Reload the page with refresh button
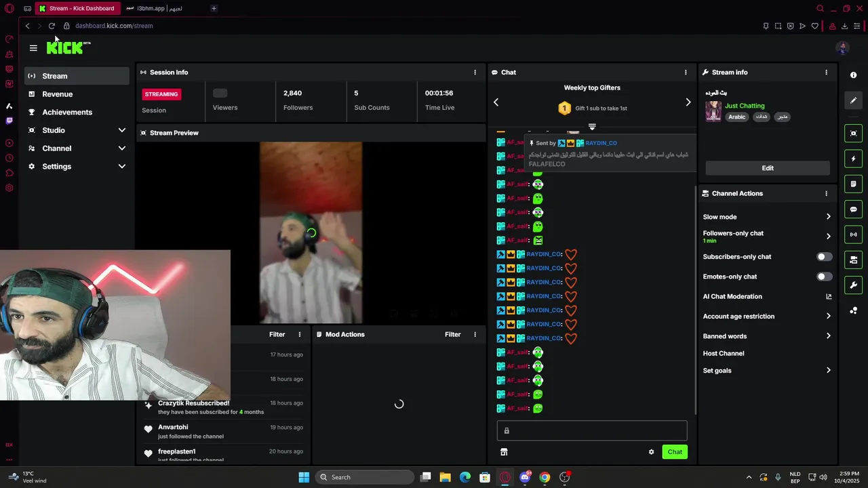 coord(52,26)
